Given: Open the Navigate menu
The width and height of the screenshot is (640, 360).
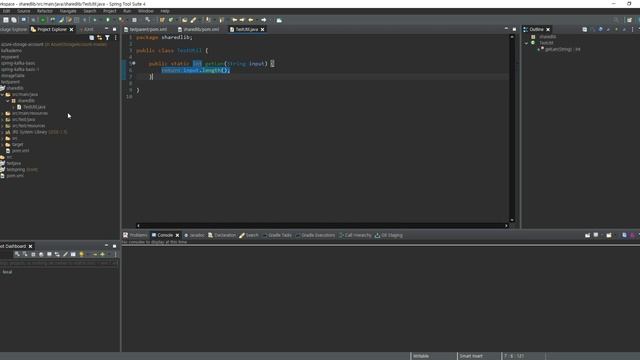Looking at the screenshot, I should 68,11.
